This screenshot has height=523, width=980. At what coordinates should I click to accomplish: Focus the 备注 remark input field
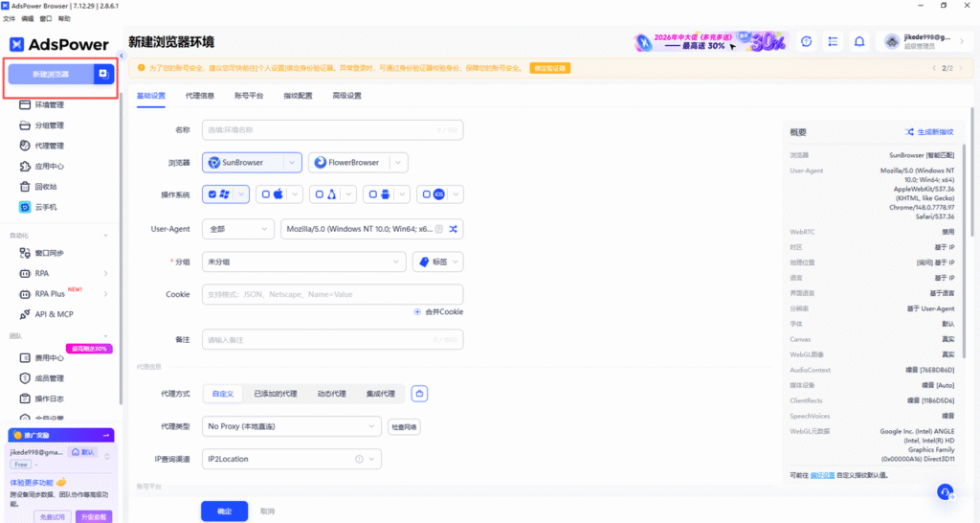pyautogui.click(x=332, y=340)
